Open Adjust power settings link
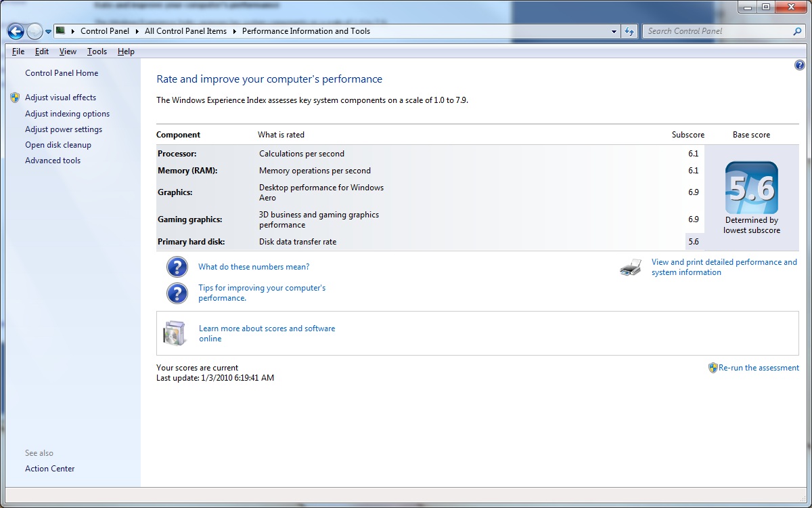Viewport: 812px width, 508px height. pyautogui.click(x=64, y=129)
